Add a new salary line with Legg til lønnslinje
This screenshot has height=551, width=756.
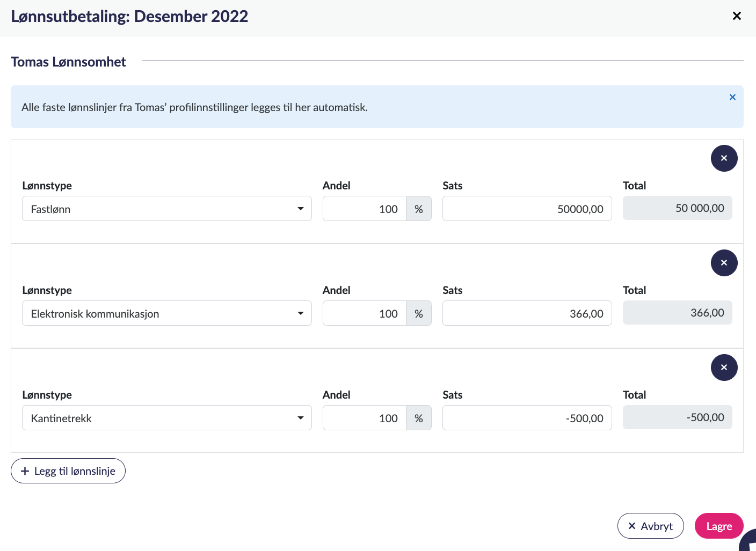[x=68, y=471]
